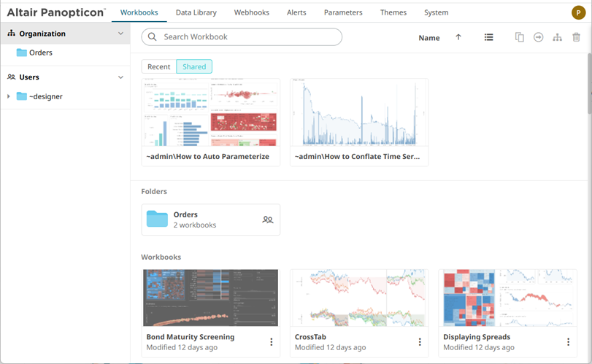Screen dimensions: 592x364
Task: Click the vertical scrollbar thumb
Action: pyautogui.click(x=589, y=83)
